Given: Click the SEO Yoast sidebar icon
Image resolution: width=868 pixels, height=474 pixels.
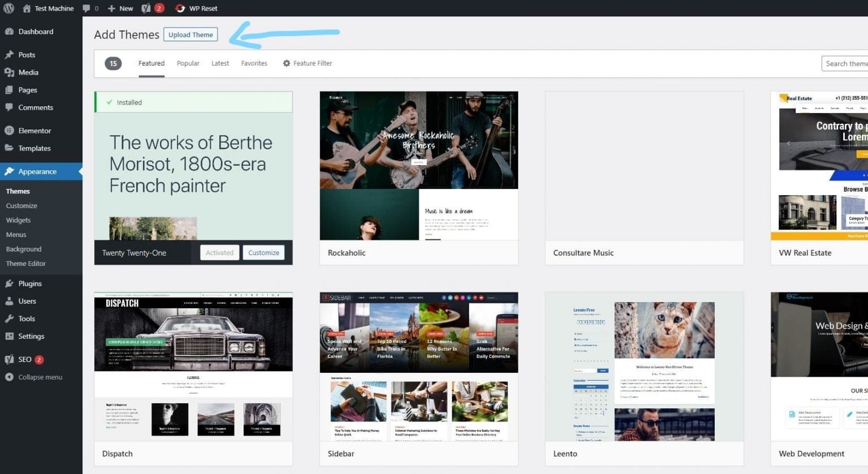Looking at the screenshot, I should (9, 359).
